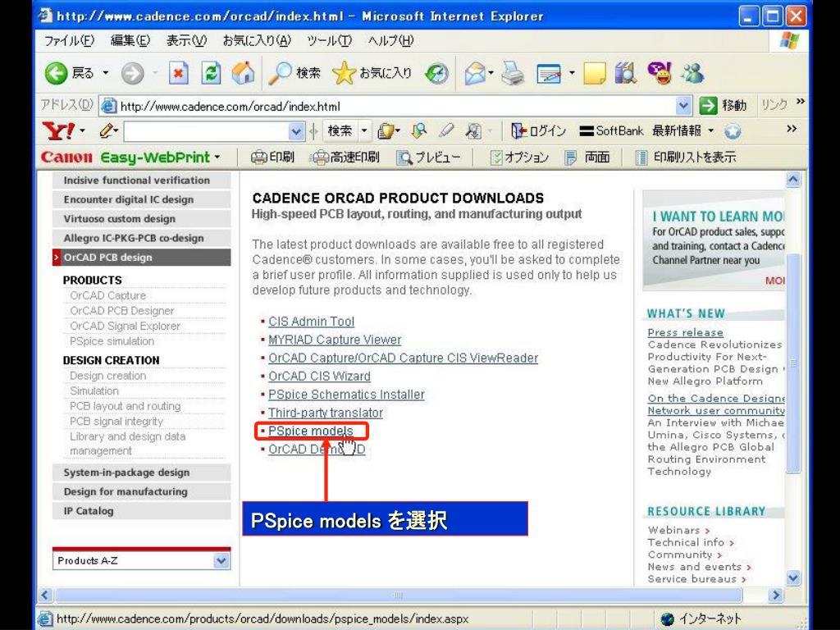Viewport: 840px width, 630px height.
Task: Open Mail envelope icon
Action: [475, 73]
